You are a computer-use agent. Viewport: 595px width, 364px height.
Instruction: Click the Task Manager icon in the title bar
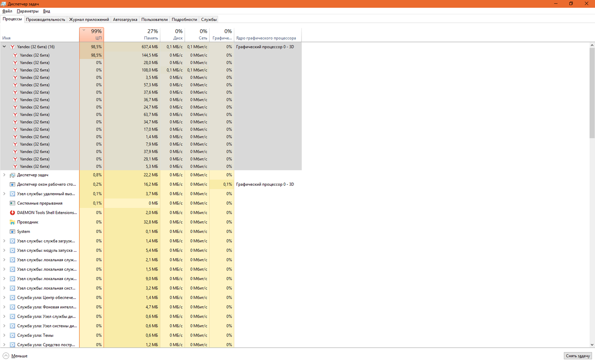click(x=3, y=4)
